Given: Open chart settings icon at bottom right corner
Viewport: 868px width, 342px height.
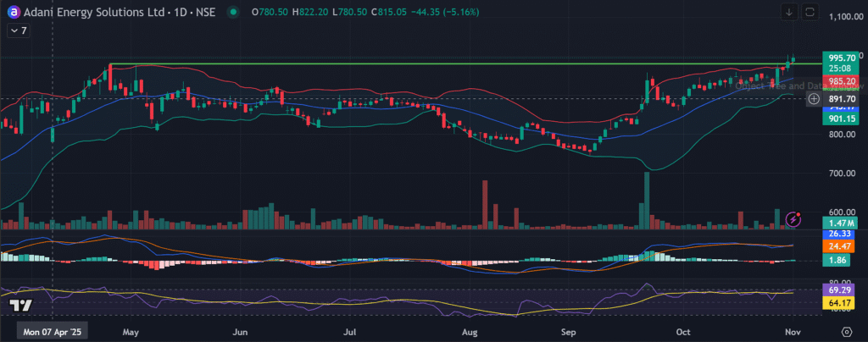Looking at the screenshot, I should [845, 332].
